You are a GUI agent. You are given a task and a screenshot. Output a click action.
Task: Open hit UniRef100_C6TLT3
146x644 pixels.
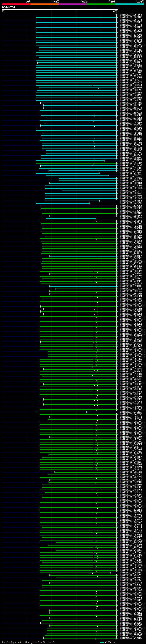pos(131,20)
